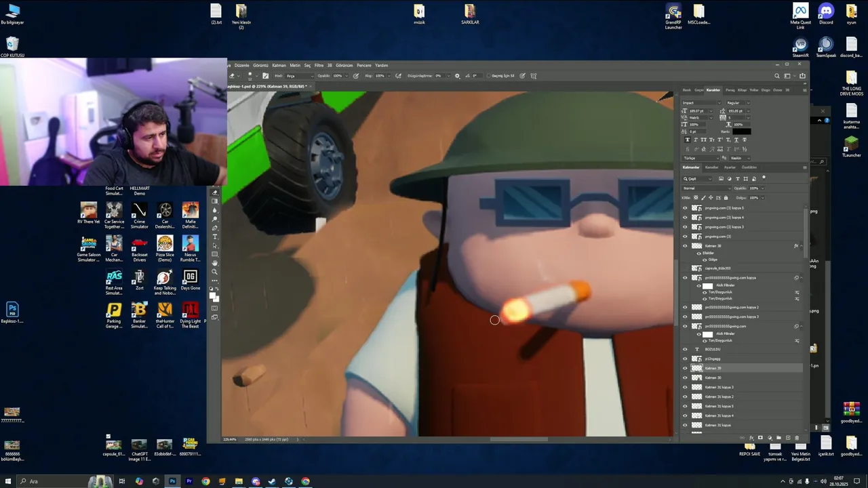Switch to the Paragraf tab

pyautogui.click(x=730, y=89)
